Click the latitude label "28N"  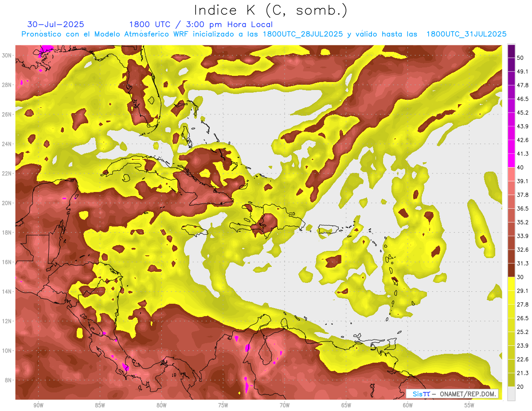[7, 85]
